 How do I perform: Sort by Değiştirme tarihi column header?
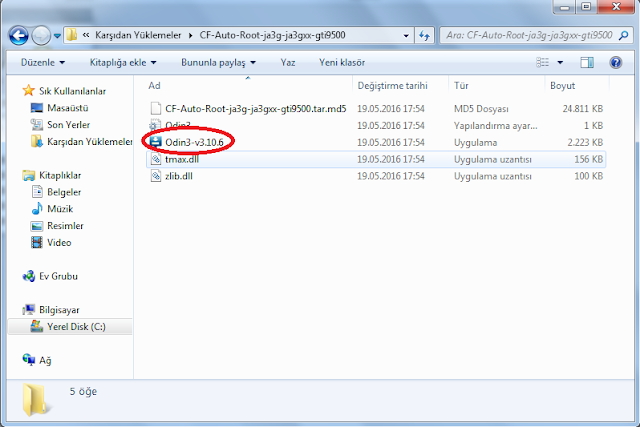[x=393, y=86]
